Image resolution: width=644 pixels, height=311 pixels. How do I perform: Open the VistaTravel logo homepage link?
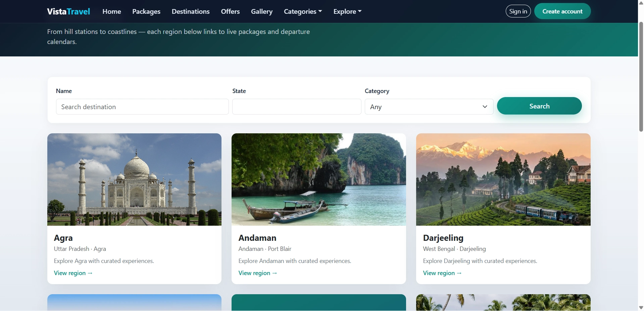coord(68,11)
